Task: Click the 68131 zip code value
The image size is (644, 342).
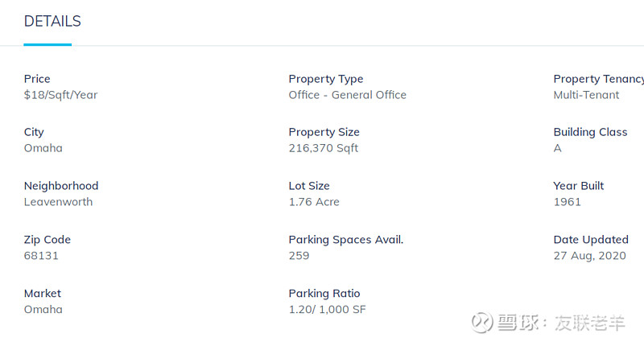Action: [41, 256]
